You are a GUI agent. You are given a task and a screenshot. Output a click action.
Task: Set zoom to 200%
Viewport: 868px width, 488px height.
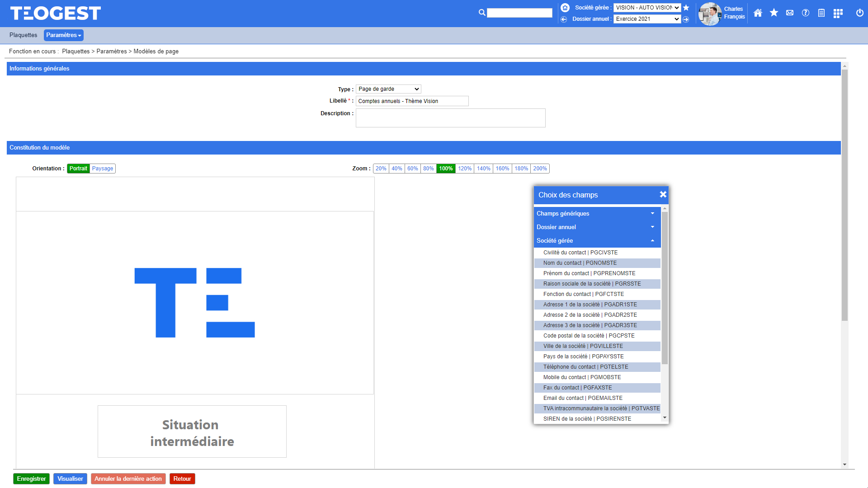(x=540, y=169)
